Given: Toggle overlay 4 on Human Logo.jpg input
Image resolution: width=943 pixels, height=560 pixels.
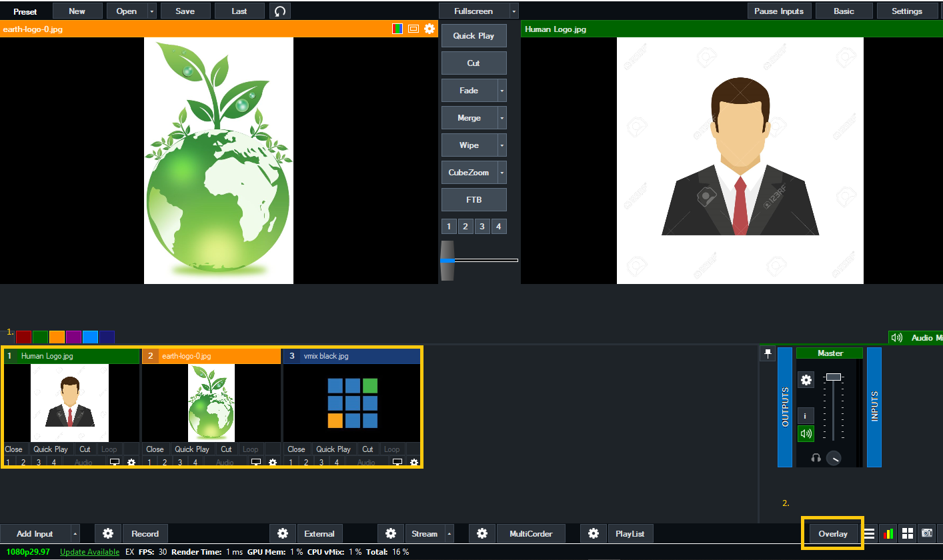Looking at the screenshot, I should [x=54, y=462].
